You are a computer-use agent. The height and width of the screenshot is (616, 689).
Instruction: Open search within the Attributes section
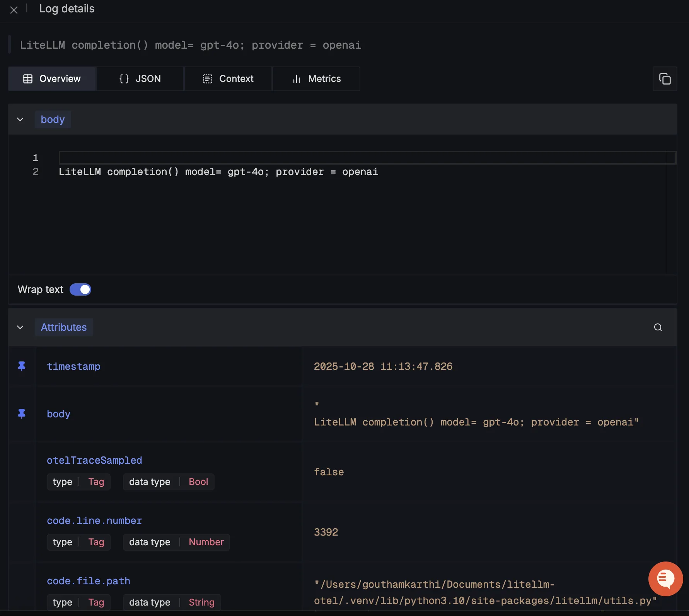click(658, 327)
